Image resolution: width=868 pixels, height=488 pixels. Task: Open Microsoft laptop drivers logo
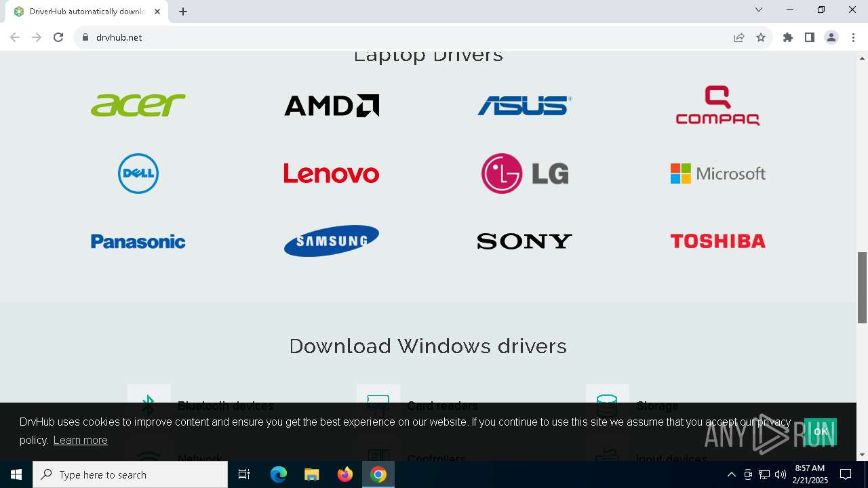(x=718, y=174)
